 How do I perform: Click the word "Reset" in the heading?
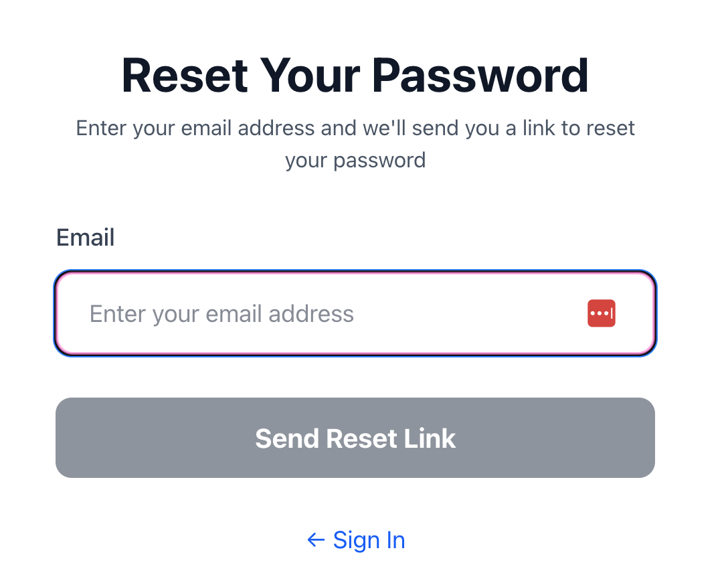[x=184, y=74]
